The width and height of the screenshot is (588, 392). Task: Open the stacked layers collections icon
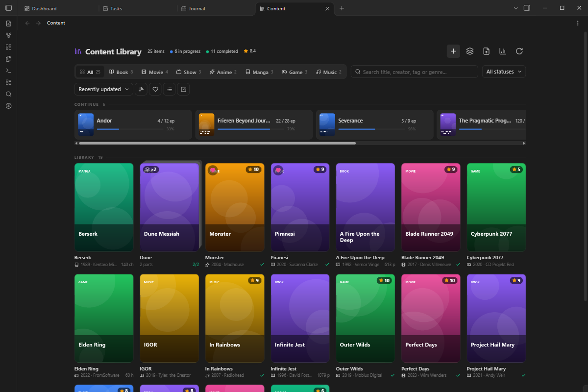pyautogui.click(x=470, y=51)
